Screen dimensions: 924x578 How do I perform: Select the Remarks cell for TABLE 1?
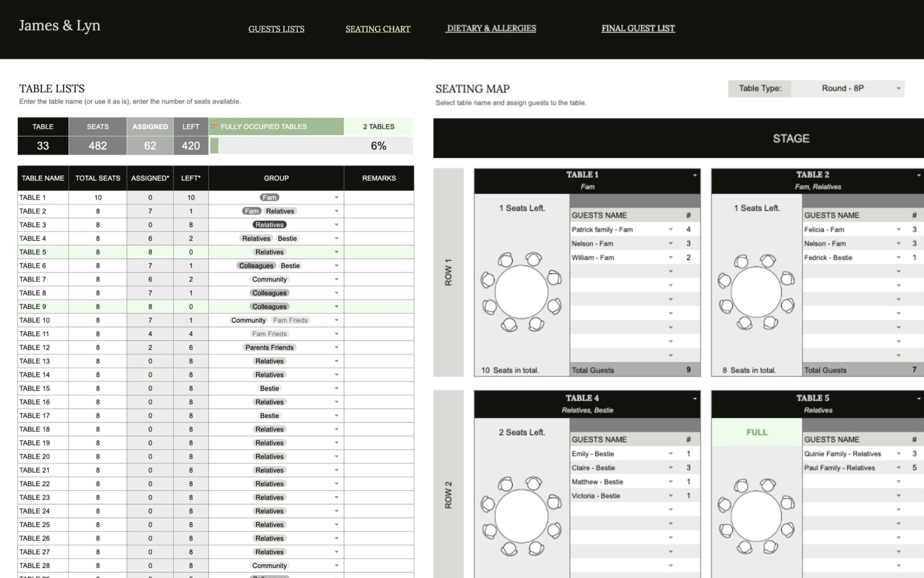[379, 198]
